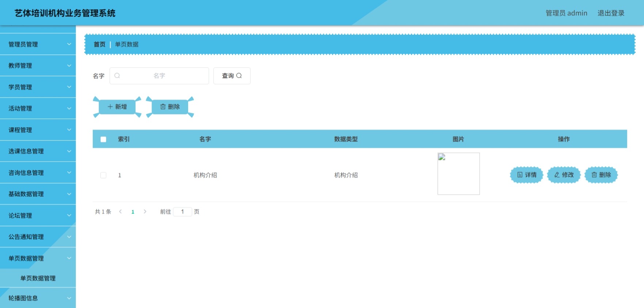The image size is (644, 308).
Task: Go to the next page arrow
Action: pyautogui.click(x=145, y=212)
